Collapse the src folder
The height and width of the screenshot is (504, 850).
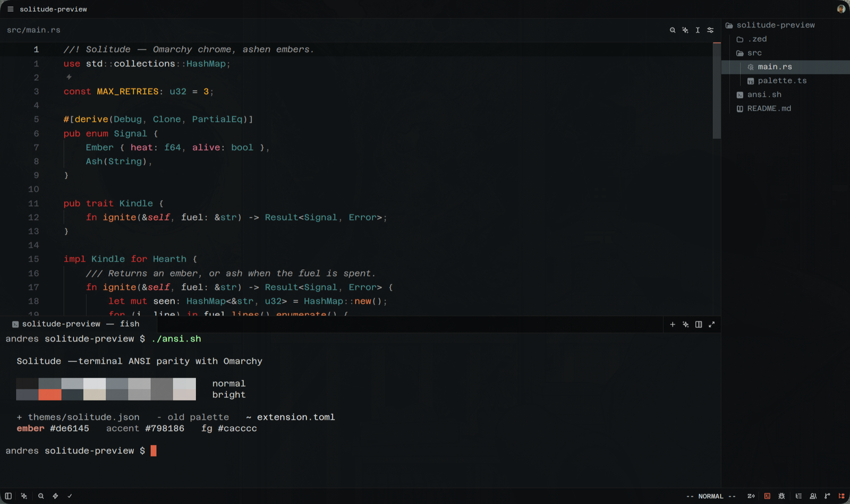749,53
